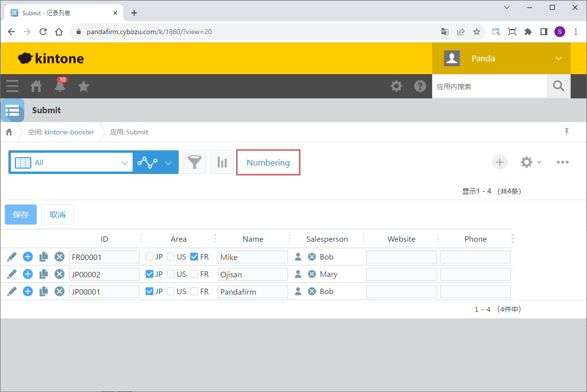Open the filter funnel icon
587x392 pixels.
[195, 162]
